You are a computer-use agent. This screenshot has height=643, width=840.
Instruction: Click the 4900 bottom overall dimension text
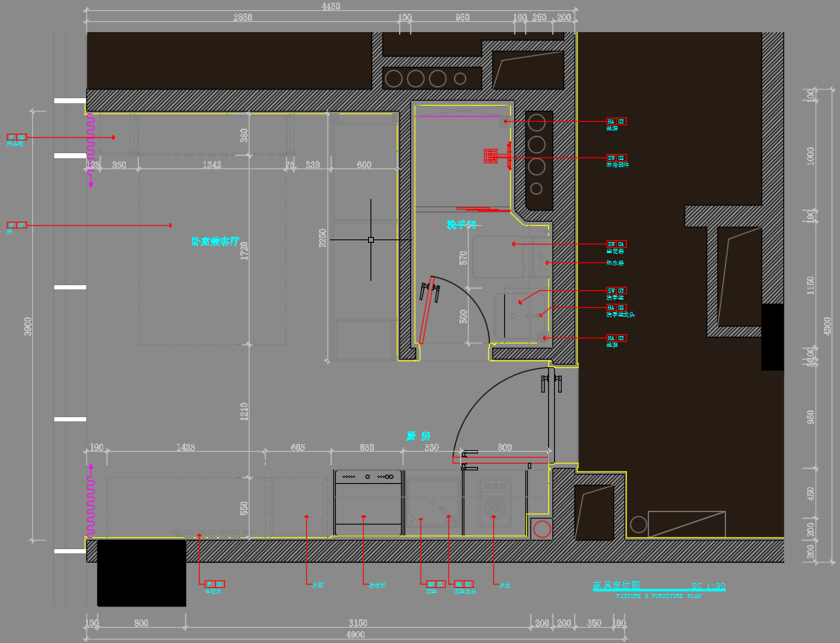[x=354, y=635]
